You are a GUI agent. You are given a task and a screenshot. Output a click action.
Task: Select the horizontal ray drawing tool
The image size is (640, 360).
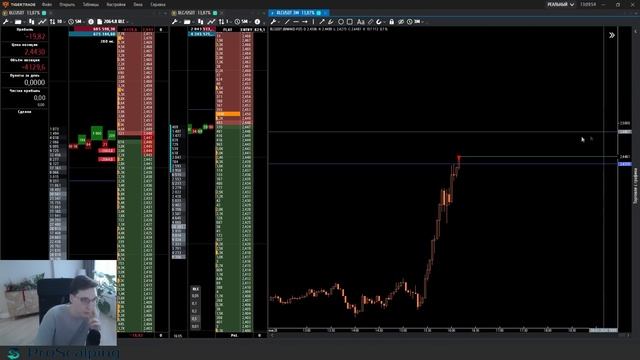[x=304, y=22]
